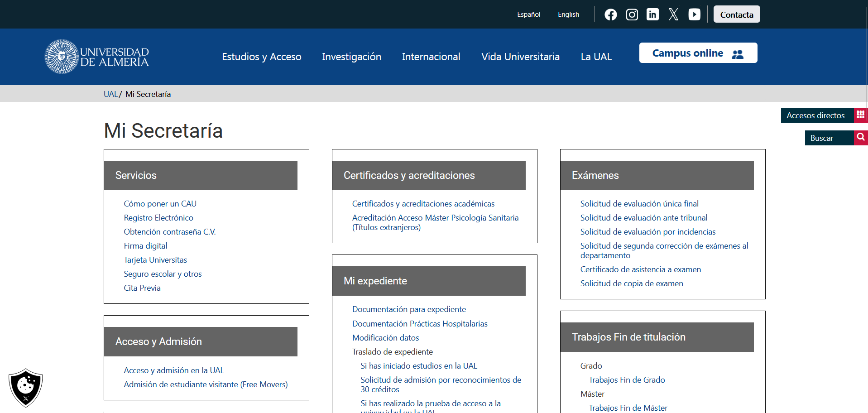Click the Contacta button
The height and width of the screenshot is (413, 868).
(737, 14)
